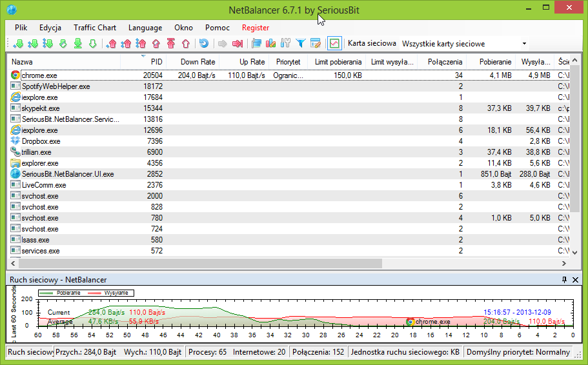Select svchost.exe row with PID 2000
This screenshot has height=365, width=588.
[x=289, y=196]
